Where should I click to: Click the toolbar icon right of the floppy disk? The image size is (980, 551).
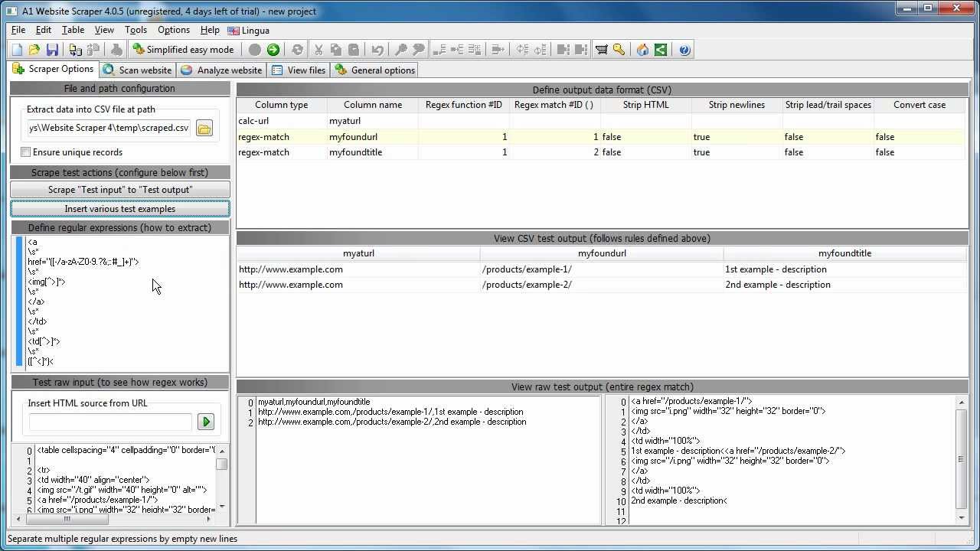click(75, 50)
